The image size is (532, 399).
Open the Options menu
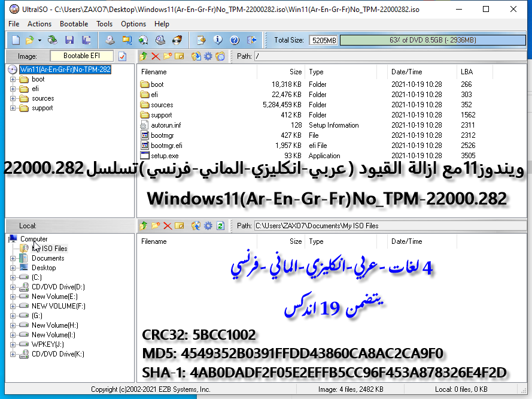tap(133, 24)
